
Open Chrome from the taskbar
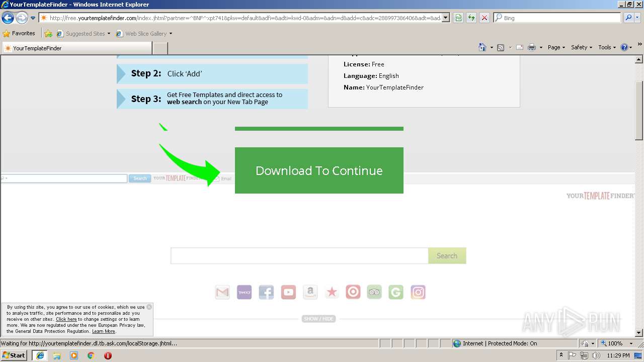coord(91,355)
